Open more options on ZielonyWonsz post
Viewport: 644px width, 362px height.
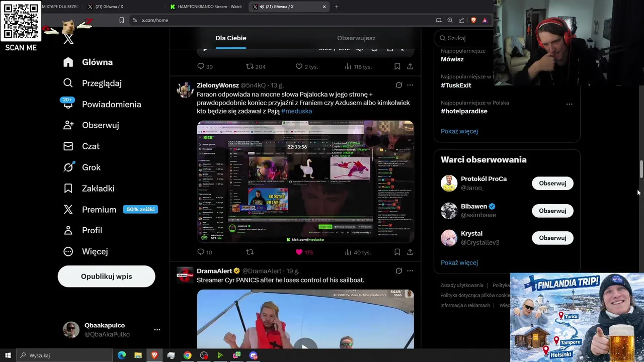(410, 85)
